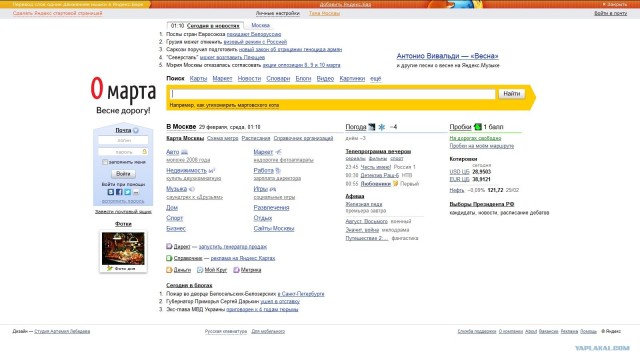Open the 'Выборы Президента РФ' link

[x=482, y=204]
